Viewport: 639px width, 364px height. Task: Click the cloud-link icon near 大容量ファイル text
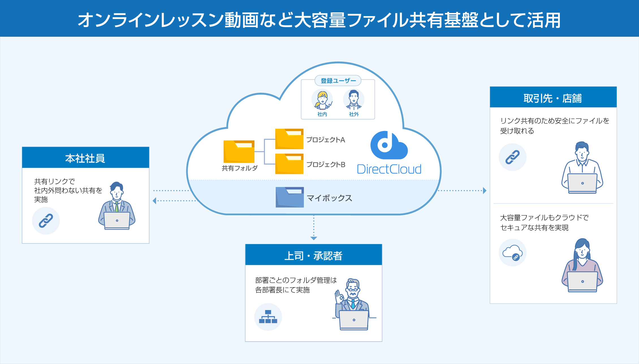513,253
